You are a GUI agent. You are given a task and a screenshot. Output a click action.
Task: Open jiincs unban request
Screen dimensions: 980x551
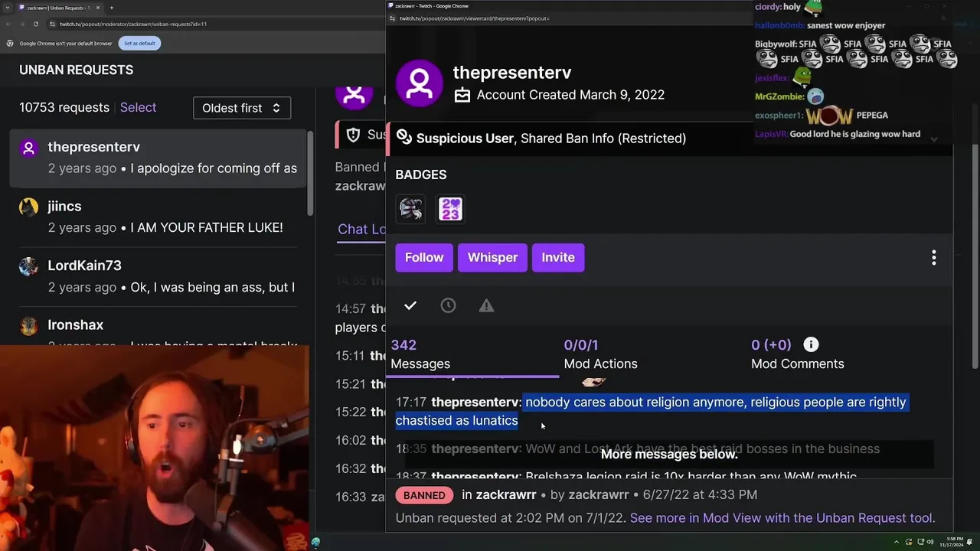[157, 217]
